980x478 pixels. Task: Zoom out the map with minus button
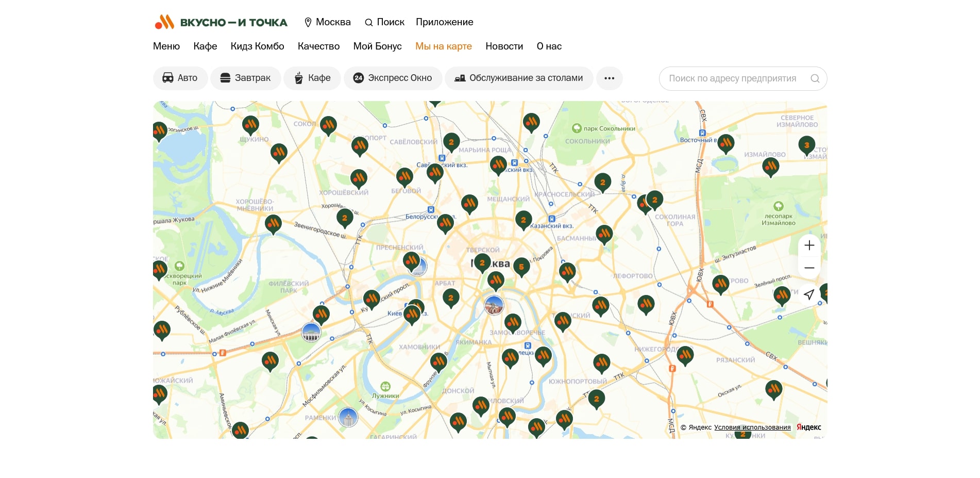(809, 268)
